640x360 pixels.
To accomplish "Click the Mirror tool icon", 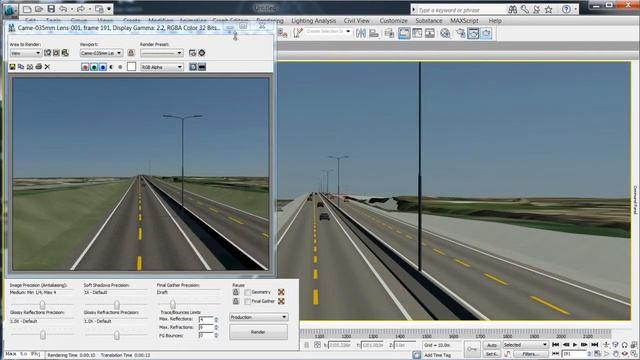I will (x=361, y=33).
